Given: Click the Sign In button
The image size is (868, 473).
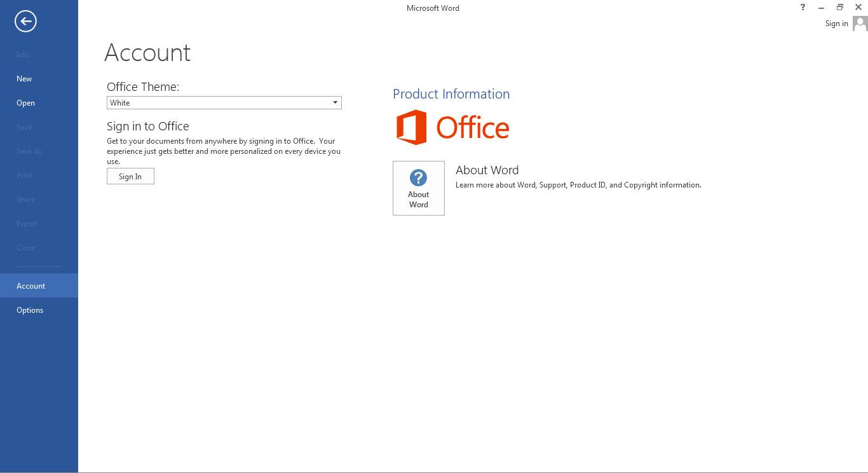Looking at the screenshot, I should tap(130, 177).
